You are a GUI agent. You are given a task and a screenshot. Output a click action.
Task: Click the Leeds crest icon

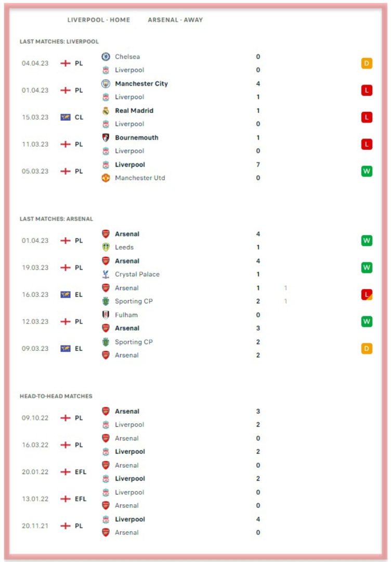click(x=106, y=247)
